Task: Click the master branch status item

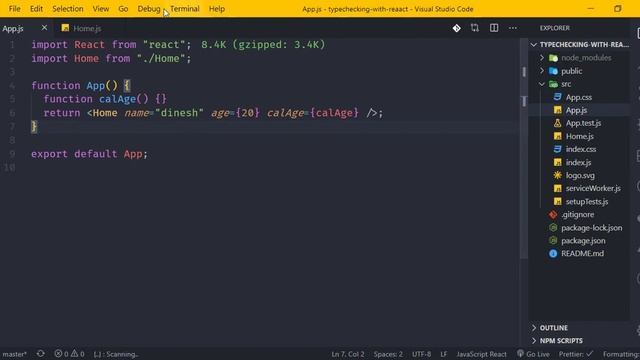Action: [x=14, y=354]
